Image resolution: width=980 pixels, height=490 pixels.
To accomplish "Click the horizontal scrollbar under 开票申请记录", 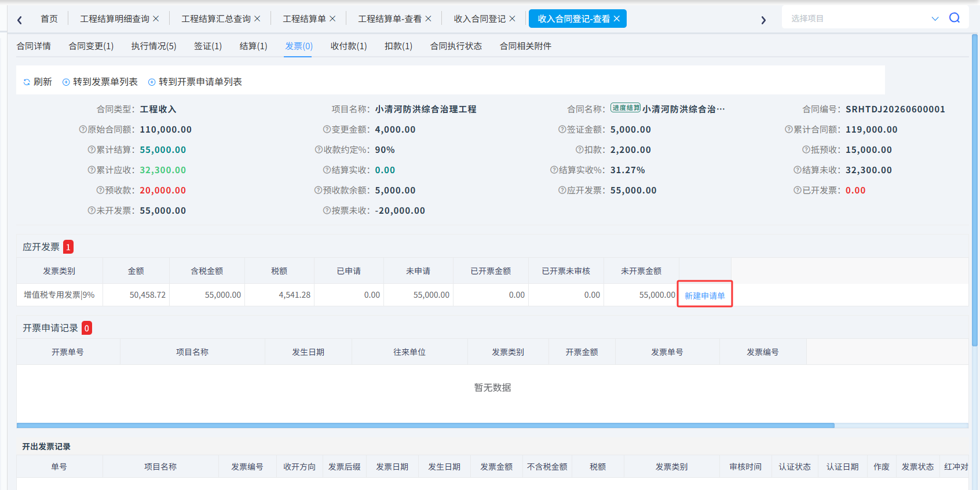I will pyautogui.click(x=426, y=425).
